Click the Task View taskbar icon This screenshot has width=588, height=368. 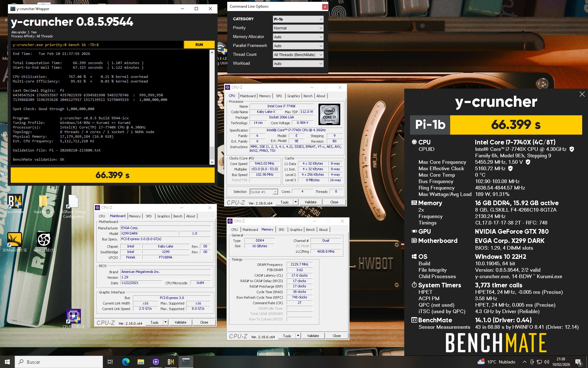(x=110, y=362)
